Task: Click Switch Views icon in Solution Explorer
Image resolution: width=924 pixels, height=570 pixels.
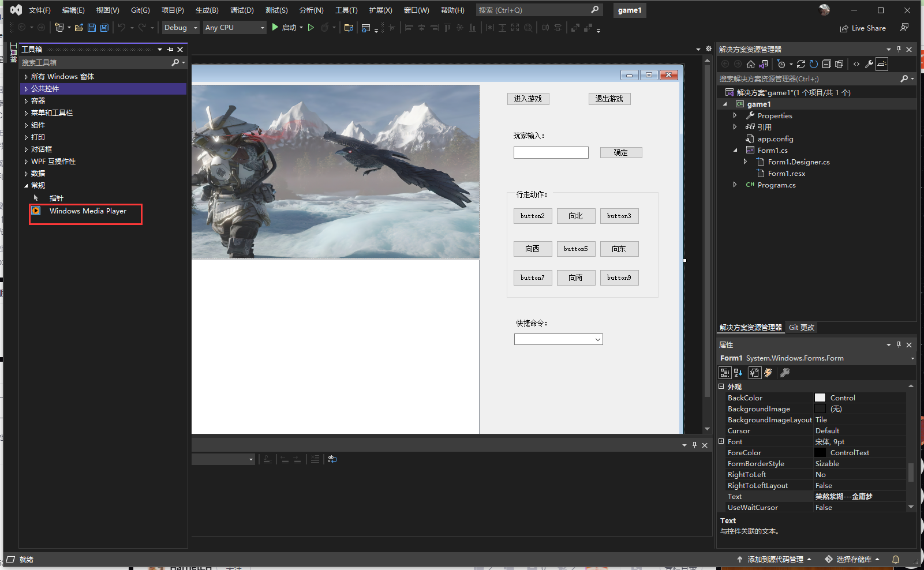Action: pos(764,64)
